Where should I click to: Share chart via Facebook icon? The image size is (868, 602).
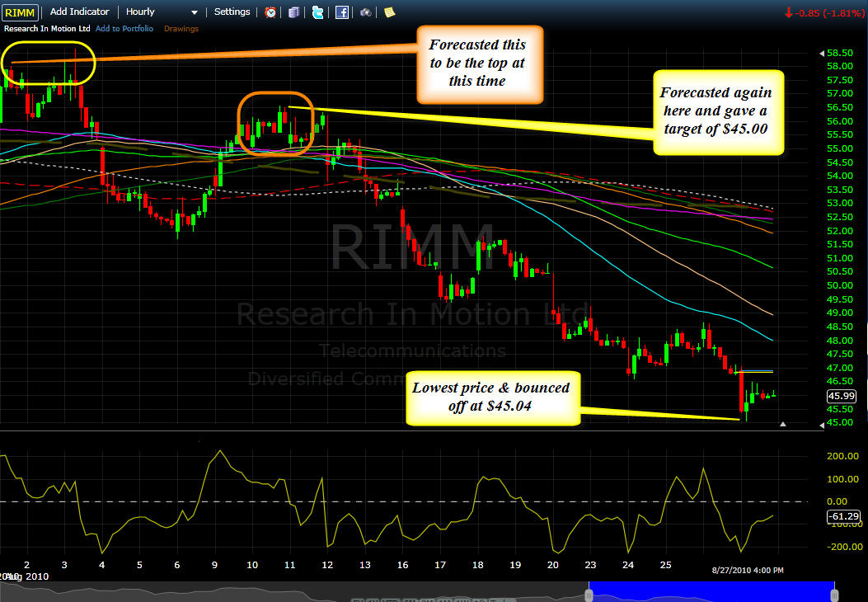click(342, 12)
